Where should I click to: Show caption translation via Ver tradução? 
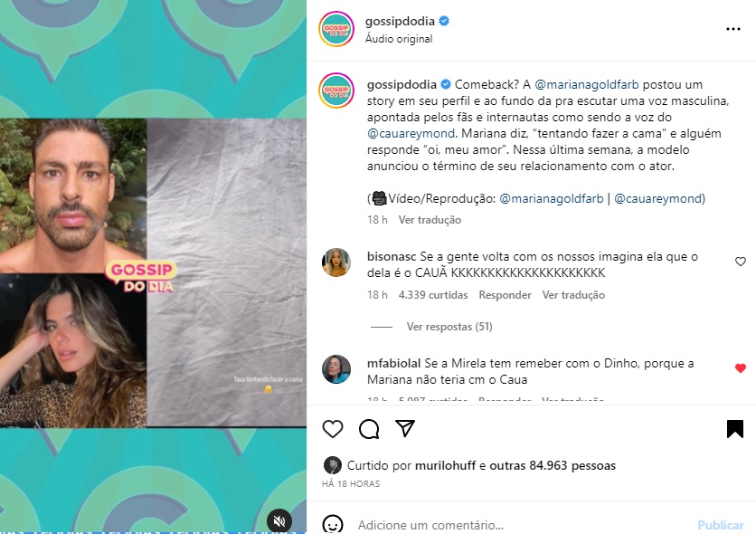click(430, 220)
